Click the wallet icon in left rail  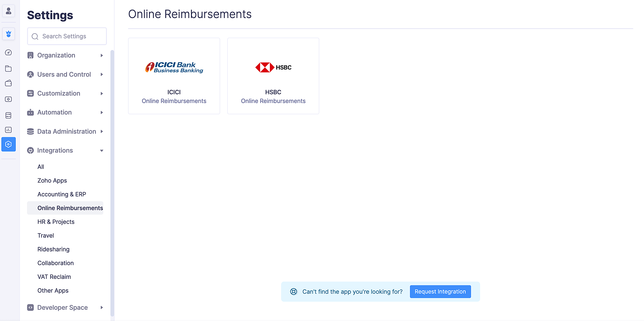tap(9, 83)
